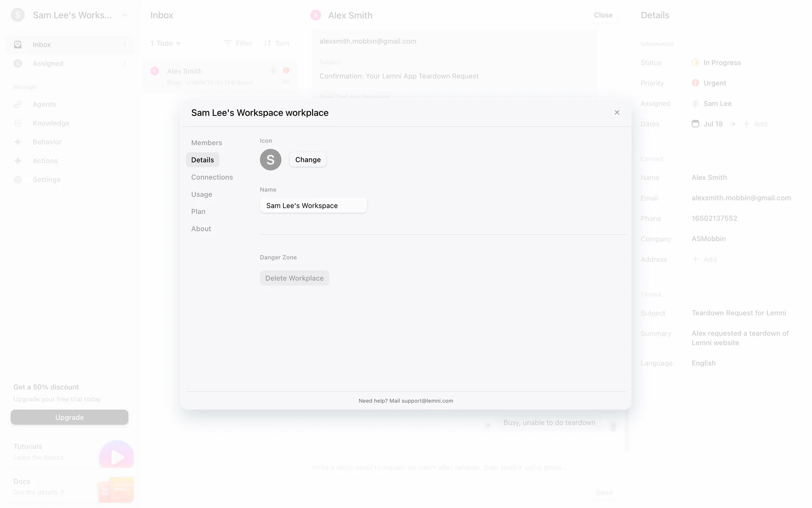
Task: Click the Agents icon in sidebar
Action: (x=18, y=104)
